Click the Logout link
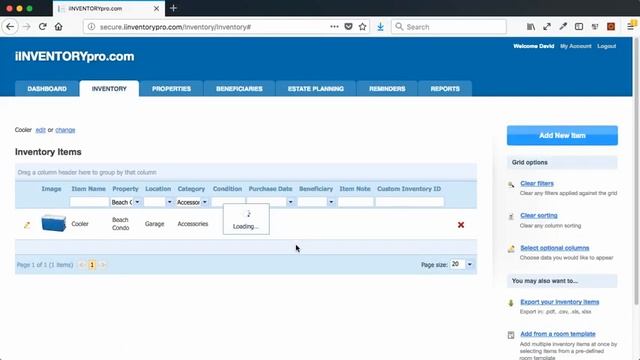640x360 pixels. point(607,46)
